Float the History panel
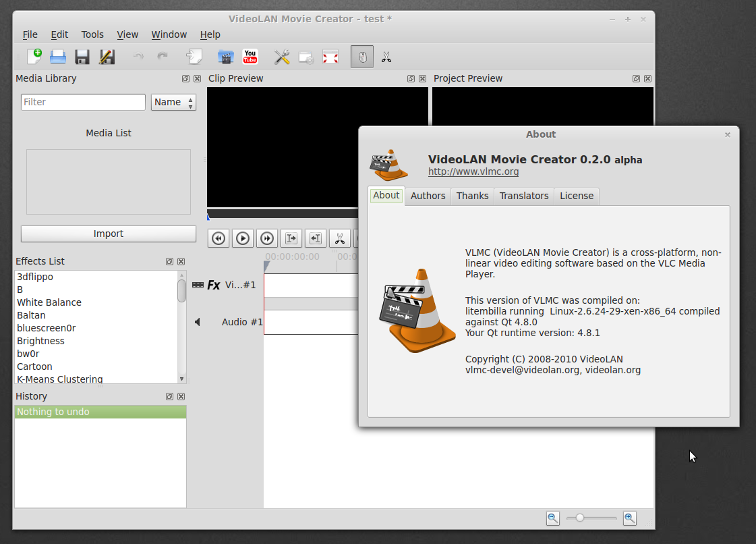756x544 pixels. pos(169,397)
